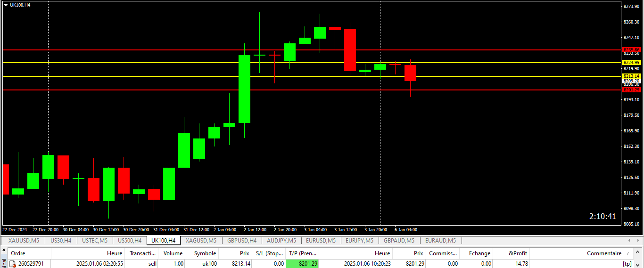Viewport: 644px width, 268px height.
Task: Click the order icon beside 260529791
Action: coord(13,264)
